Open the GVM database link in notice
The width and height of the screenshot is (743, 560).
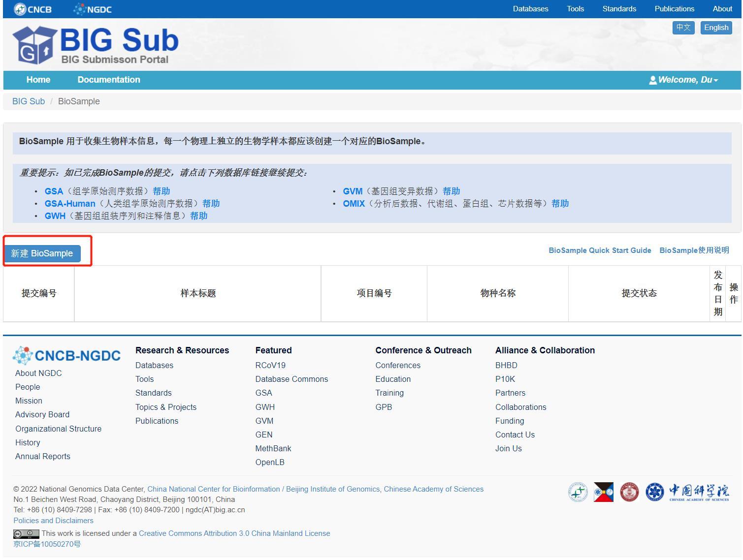click(353, 191)
